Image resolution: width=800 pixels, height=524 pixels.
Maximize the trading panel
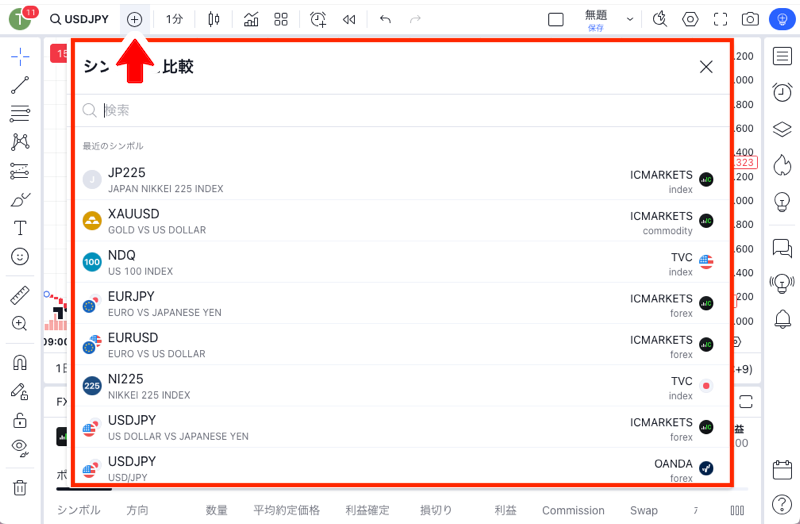[746, 402]
